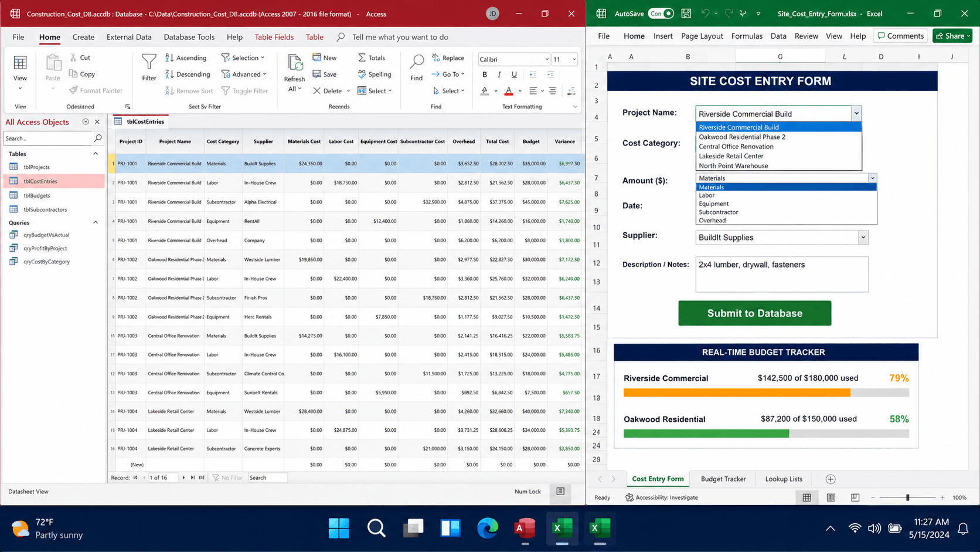
Task: Toggle AutoSave switch in Excel
Action: point(661,13)
